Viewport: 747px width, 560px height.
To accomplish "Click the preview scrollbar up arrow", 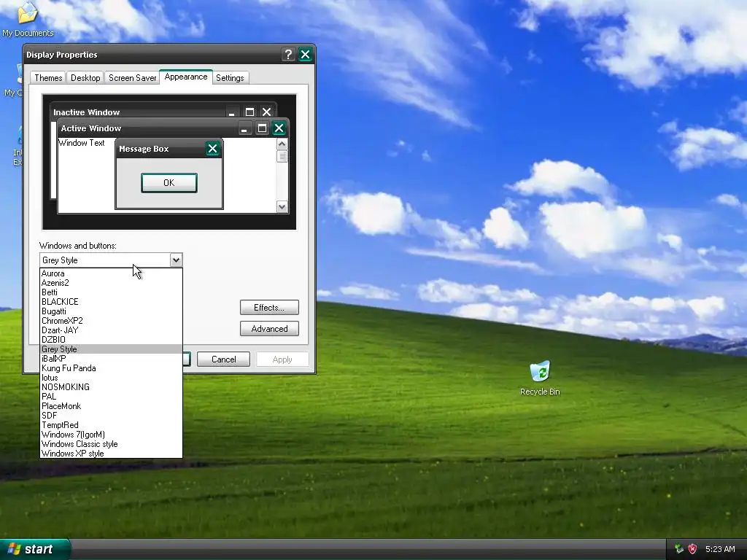I will coord(282,144).
